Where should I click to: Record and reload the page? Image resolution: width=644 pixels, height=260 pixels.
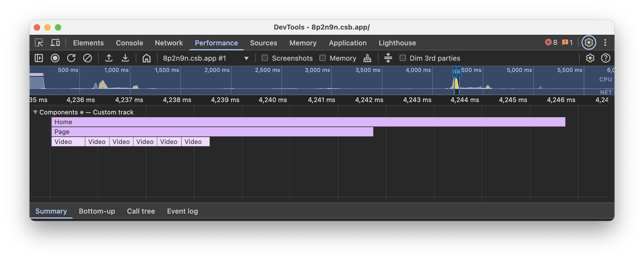(x=71, y=58)
